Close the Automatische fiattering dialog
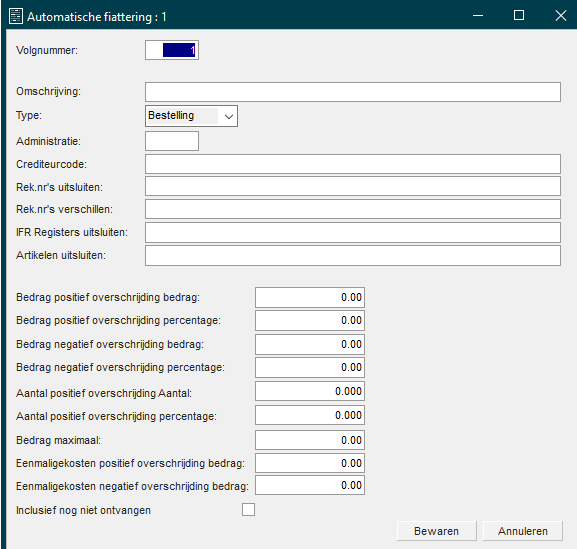The height and width of the screenshot is (549, 577). pyautogui.click(x=560, y=15)
